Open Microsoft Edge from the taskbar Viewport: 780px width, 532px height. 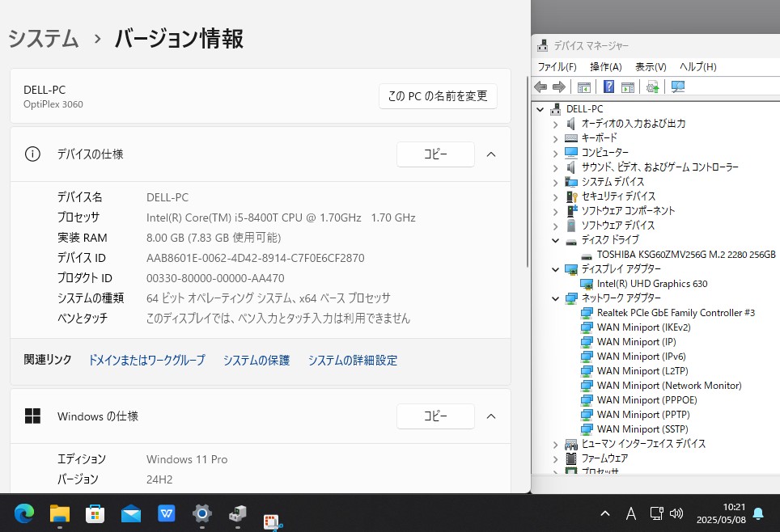point(24,513)
